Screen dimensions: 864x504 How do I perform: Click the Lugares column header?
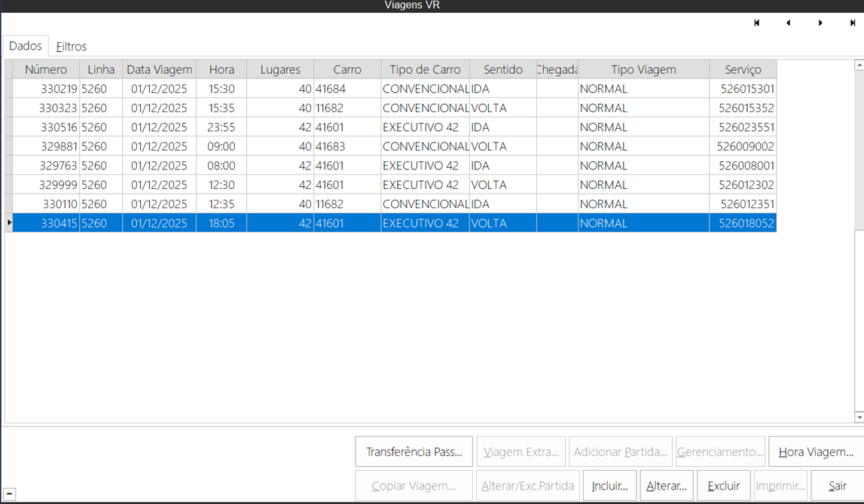[x=280, y=69]
